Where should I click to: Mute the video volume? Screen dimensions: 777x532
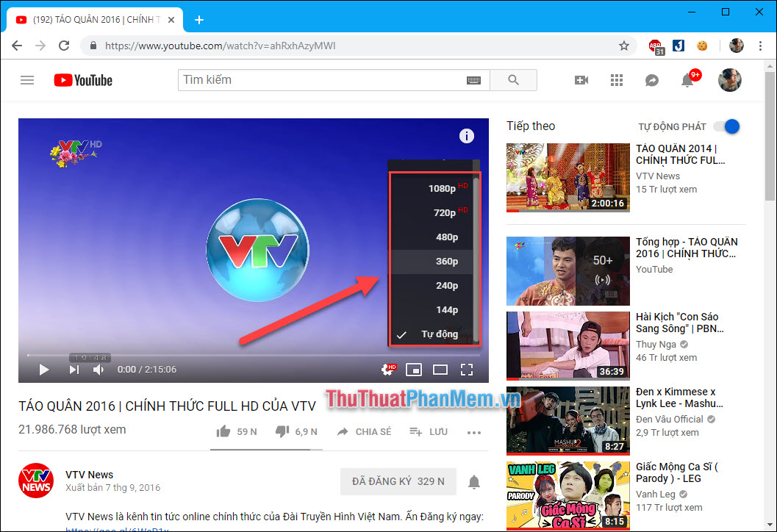(x=98, y=370)
